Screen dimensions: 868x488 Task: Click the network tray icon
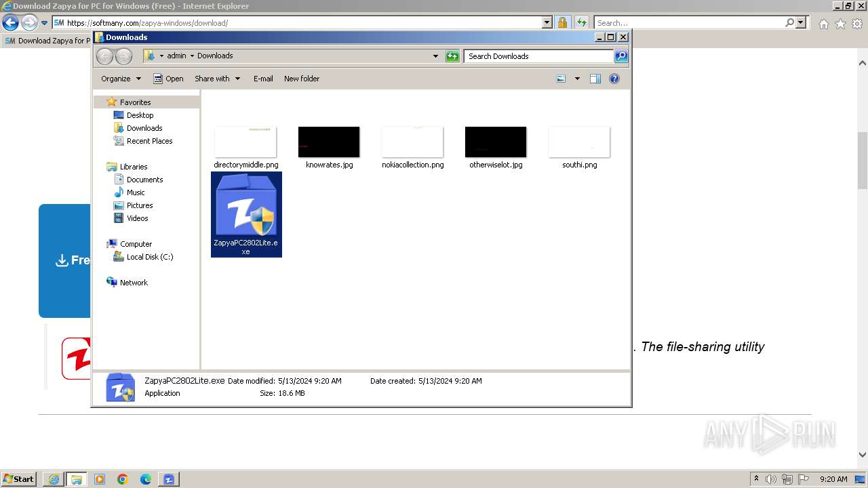787,479
